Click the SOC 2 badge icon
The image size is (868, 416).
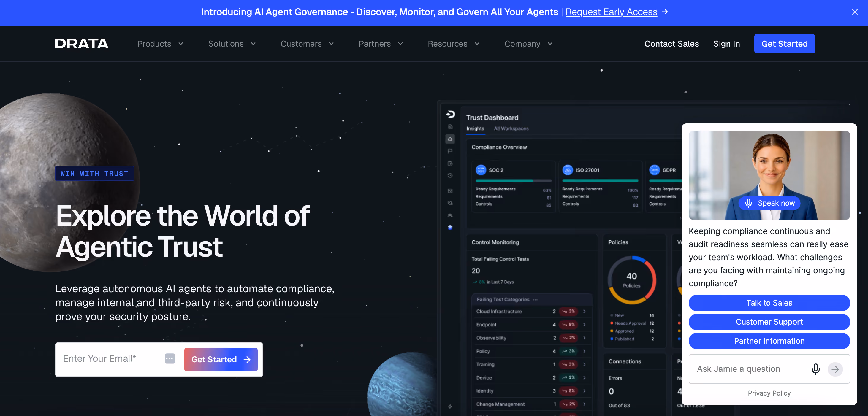click(x=481, y=170)
